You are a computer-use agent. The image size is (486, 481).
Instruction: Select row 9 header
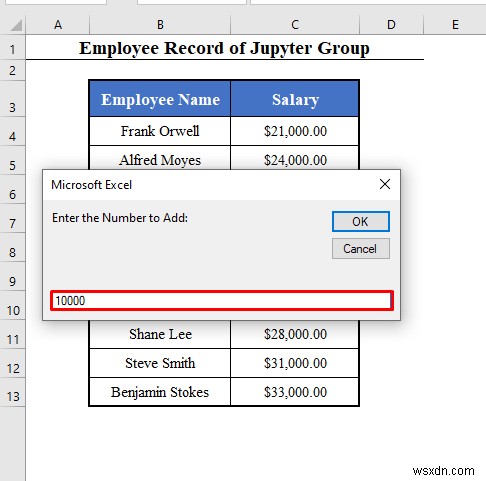[13, 276]
